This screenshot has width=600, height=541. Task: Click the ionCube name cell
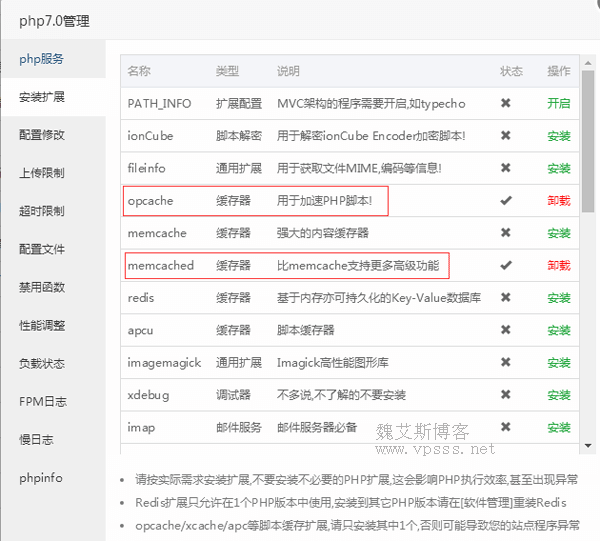click(150, 136)
